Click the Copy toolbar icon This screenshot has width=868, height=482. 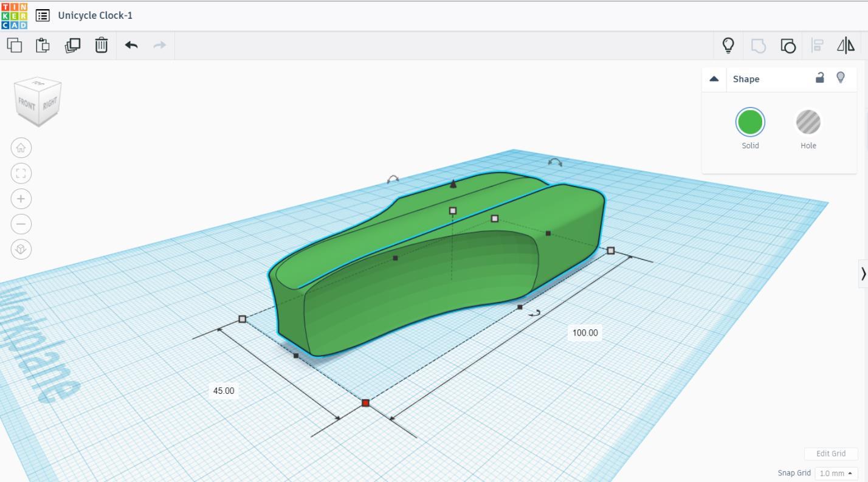tap(15, 45)
